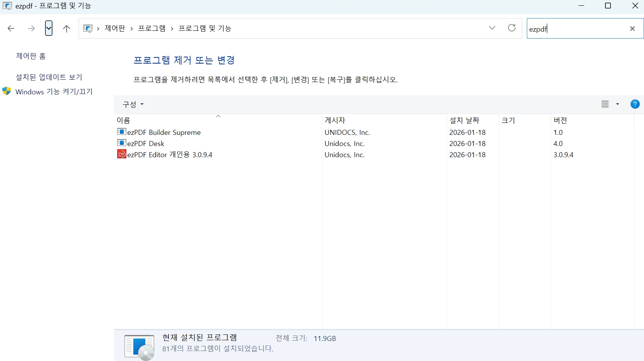
Task: Click install date of ezPDF Builder Supreme
Action: point(467,132)
